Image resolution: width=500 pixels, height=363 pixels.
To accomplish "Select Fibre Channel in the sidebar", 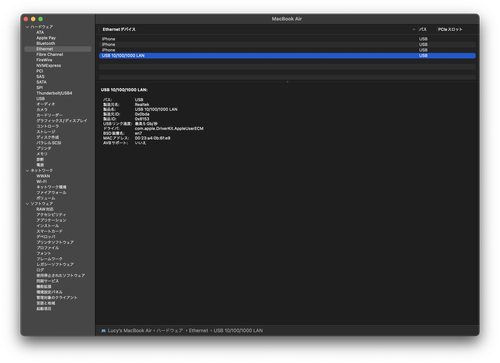I will pyautogui.click(x=50, y=54).
